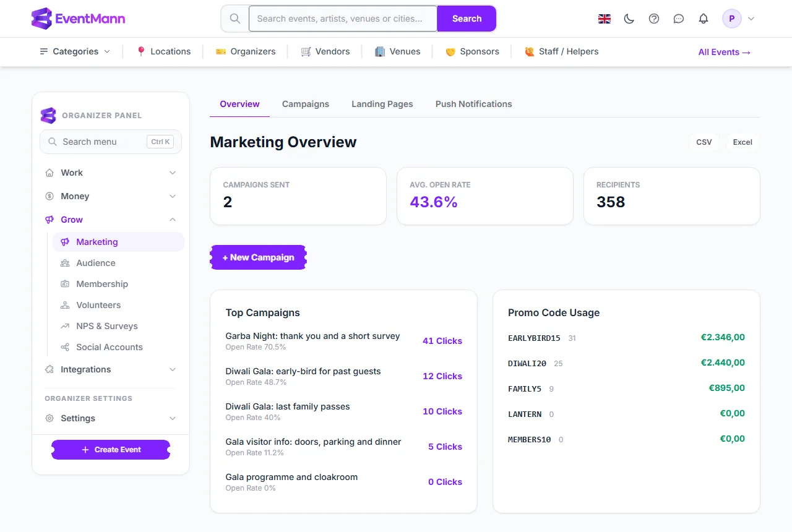Click the Ctrl K shortcut badge
792x532 pixels.
[x=160, y=142]
